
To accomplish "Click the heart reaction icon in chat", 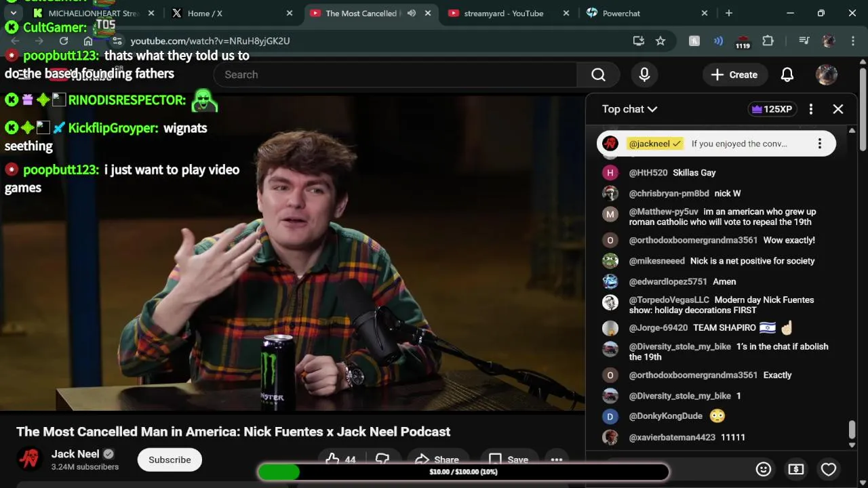I will pos(829,469).
